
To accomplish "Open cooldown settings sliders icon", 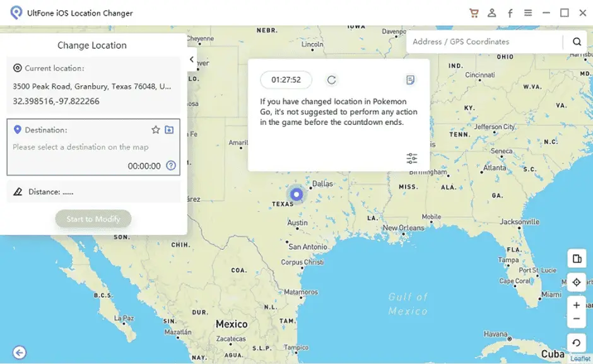I will coord(412,158).
